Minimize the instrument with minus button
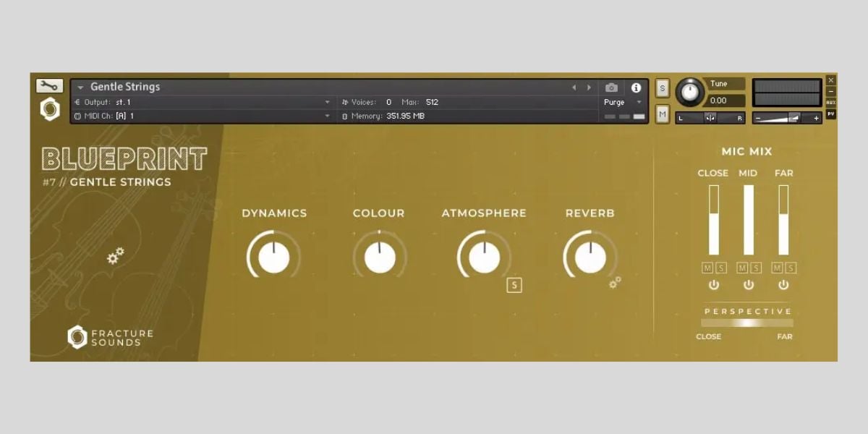The height and width of the screenshot is (434, 868). (831, 91)
